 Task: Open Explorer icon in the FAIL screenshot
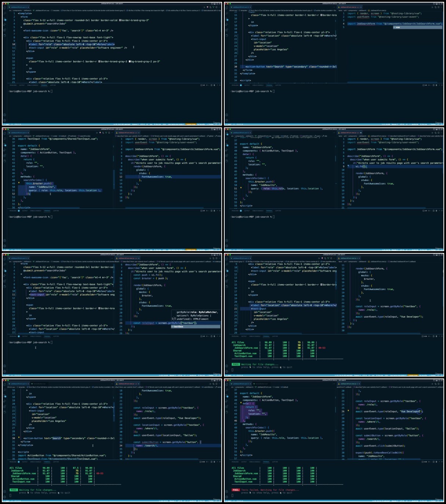227,384
